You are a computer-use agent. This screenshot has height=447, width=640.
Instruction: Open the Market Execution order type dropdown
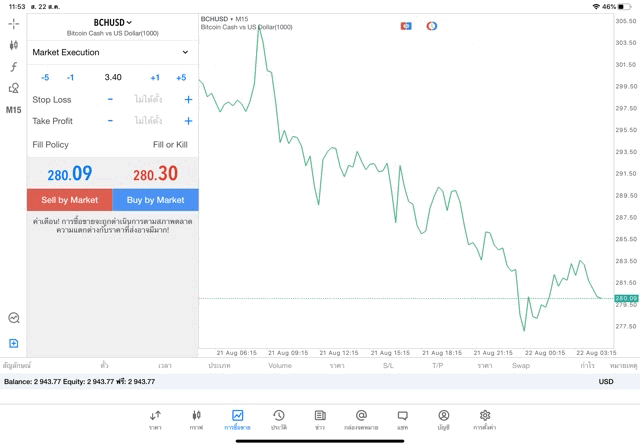(112, 52)
